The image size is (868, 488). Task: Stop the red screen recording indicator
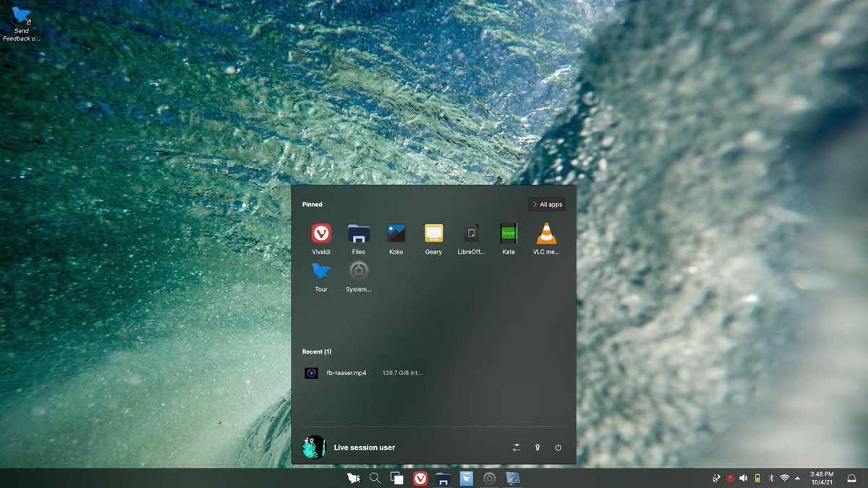pyautogui.click(x=729, y=478)
